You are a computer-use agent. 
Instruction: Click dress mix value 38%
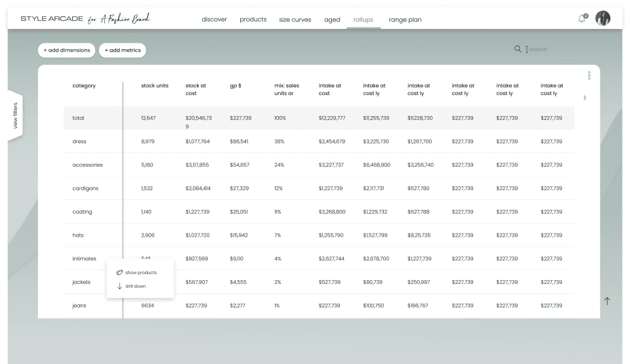coord(280,142)
